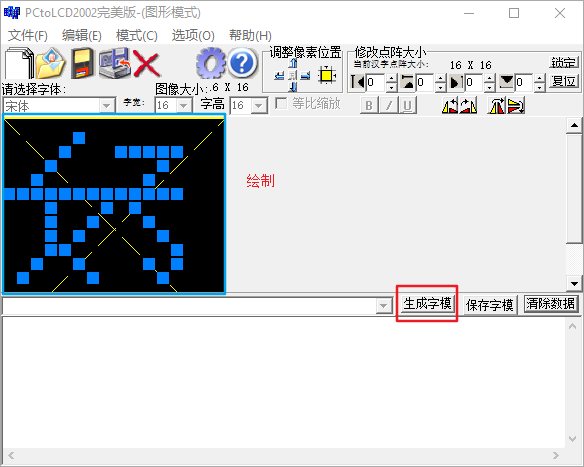
Task: Click the new blank document icon
Action: coord(19,63)
